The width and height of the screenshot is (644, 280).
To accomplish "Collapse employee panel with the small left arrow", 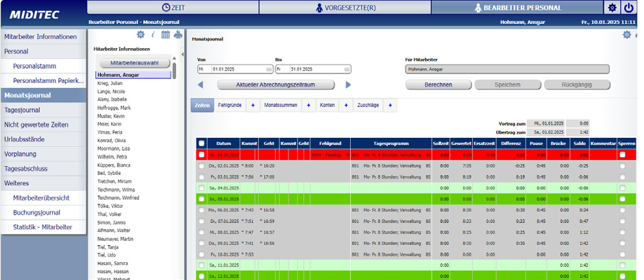I will point(182,54).
